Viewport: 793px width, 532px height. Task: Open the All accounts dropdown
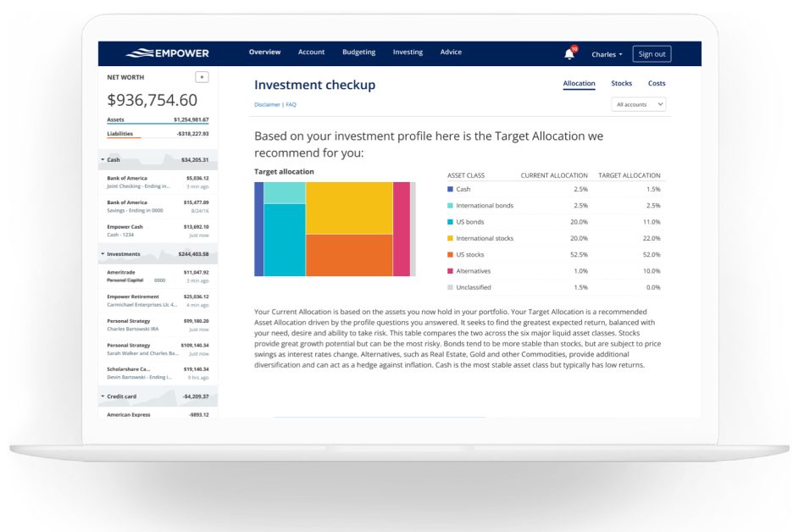pos(639,103)
